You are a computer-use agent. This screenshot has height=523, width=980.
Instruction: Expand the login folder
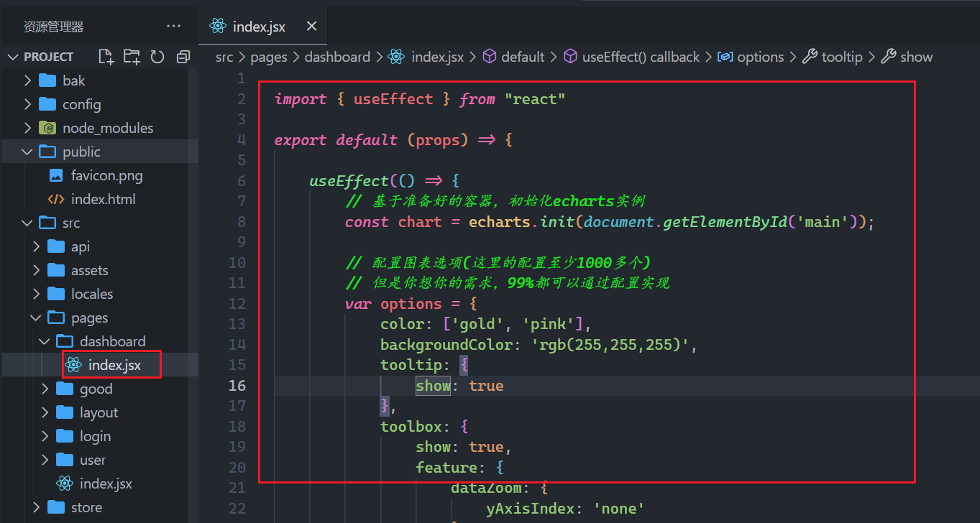click(45, 436)
